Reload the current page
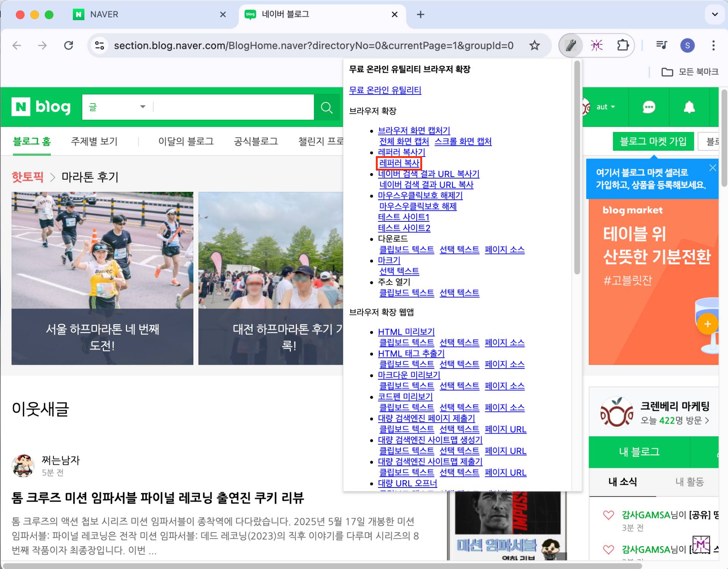 coord(69,45)
